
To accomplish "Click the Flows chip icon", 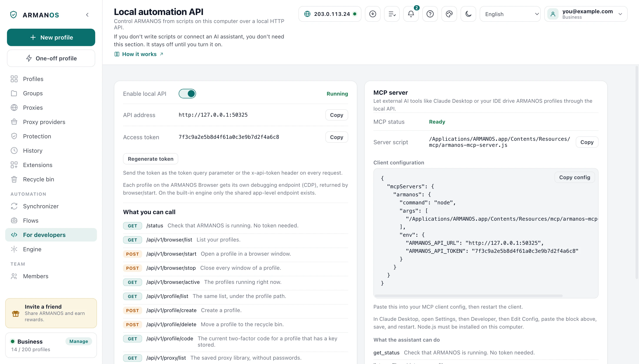I will click(x=14, y=220).
